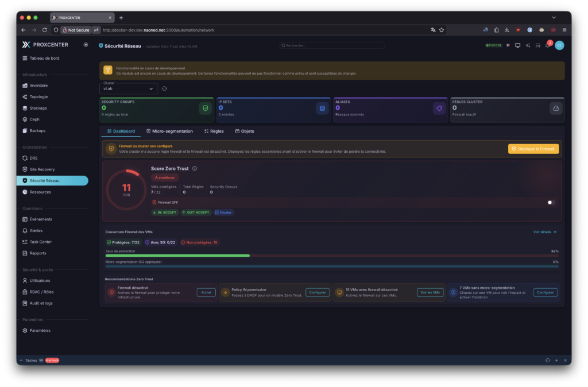
Task: Click the monitor display icon in the header
Action: coord(517,45)
